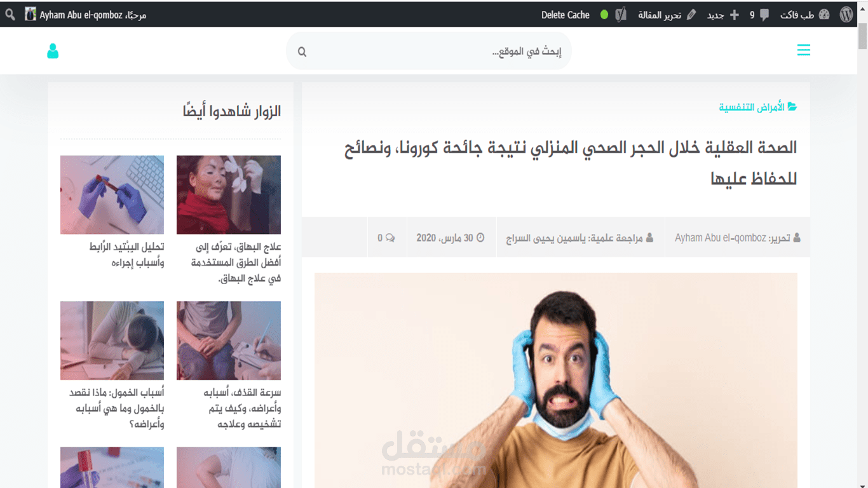Click the teal user profile icon

pos(53,51)
